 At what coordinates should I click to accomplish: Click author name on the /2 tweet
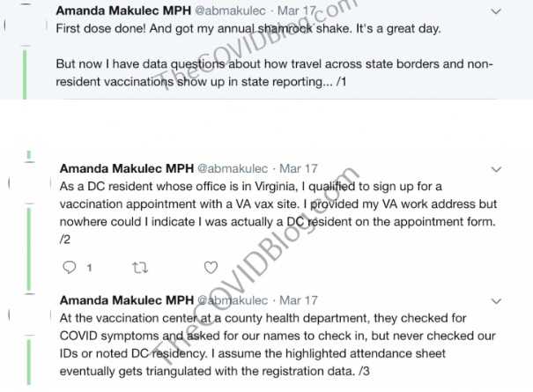pyautogui.click(x=127, y=168)
